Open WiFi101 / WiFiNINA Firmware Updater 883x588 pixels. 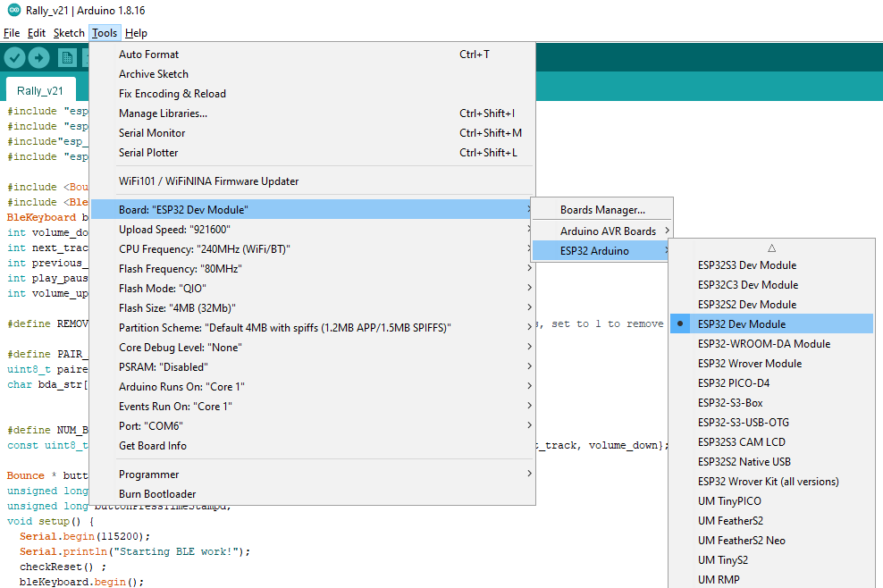(x=313, y=181)
